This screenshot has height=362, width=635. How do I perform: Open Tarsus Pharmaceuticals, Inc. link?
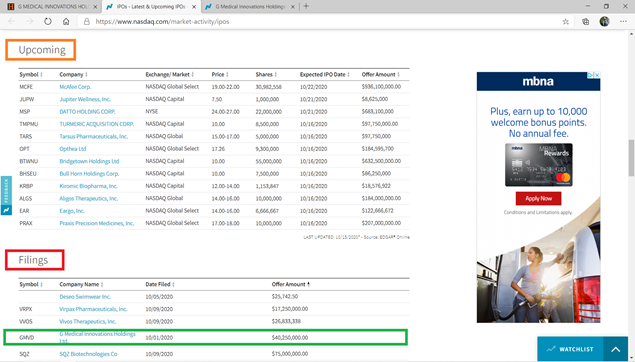[x=94, y=136]
